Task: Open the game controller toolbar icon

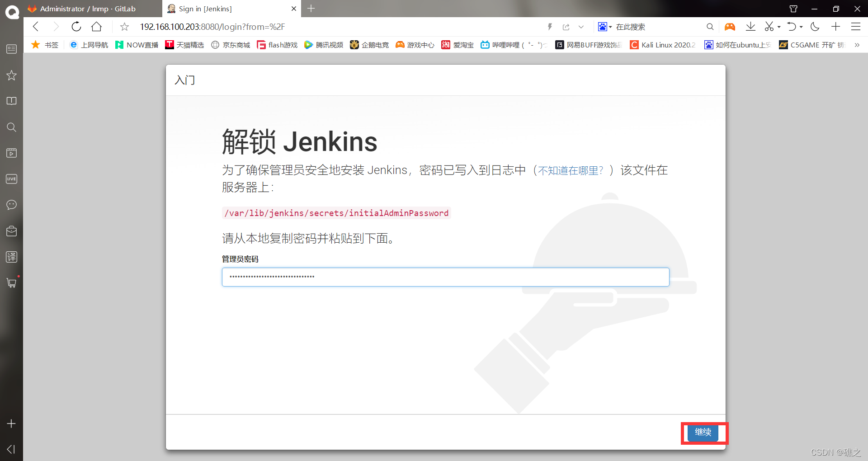Action: point(730,27)
